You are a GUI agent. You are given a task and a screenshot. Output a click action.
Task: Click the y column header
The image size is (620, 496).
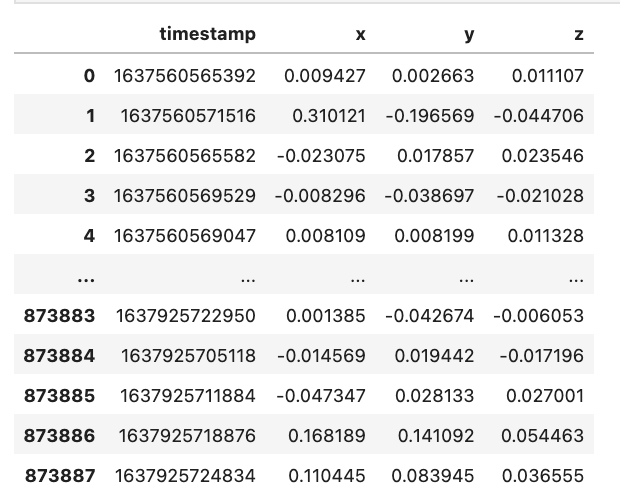click(x=469, y=36)
